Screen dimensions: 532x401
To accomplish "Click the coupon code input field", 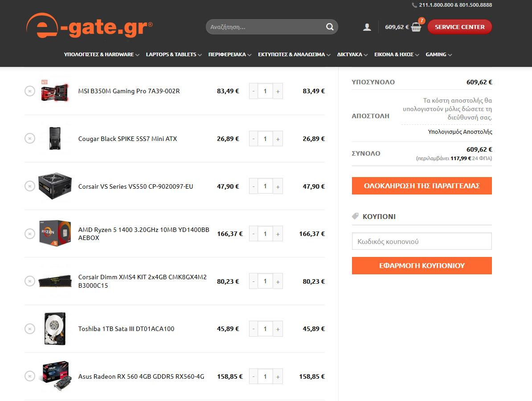I will click(x=422, y=241).
